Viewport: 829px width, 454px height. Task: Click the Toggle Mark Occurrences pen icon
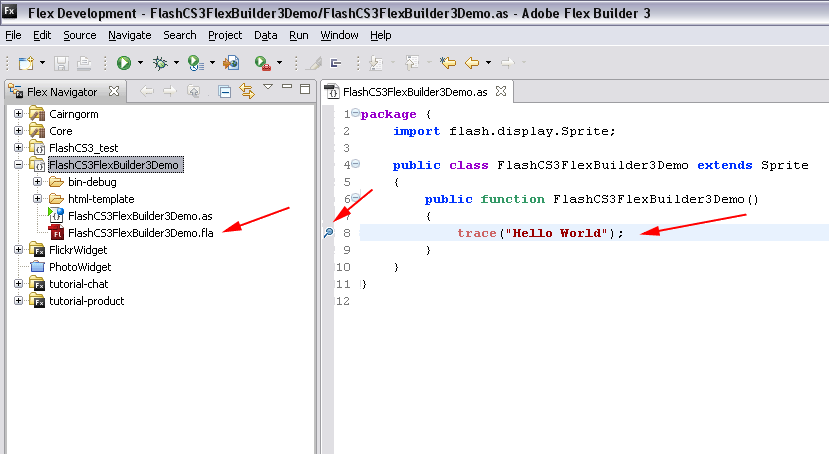point(314,63)
